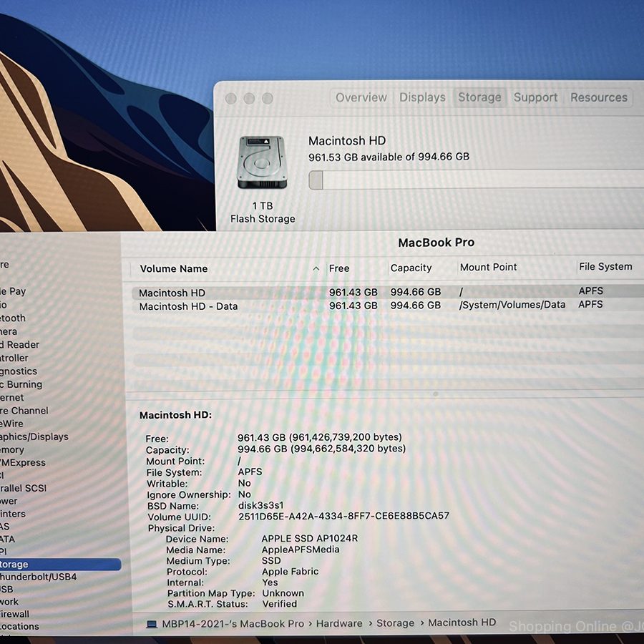Select Storage in the sidebar
This screenshot has width=644, height=644.
[60, 565]
